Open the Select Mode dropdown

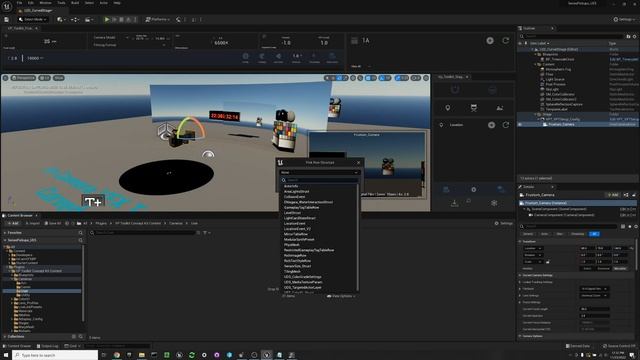(x=33, y=19)
